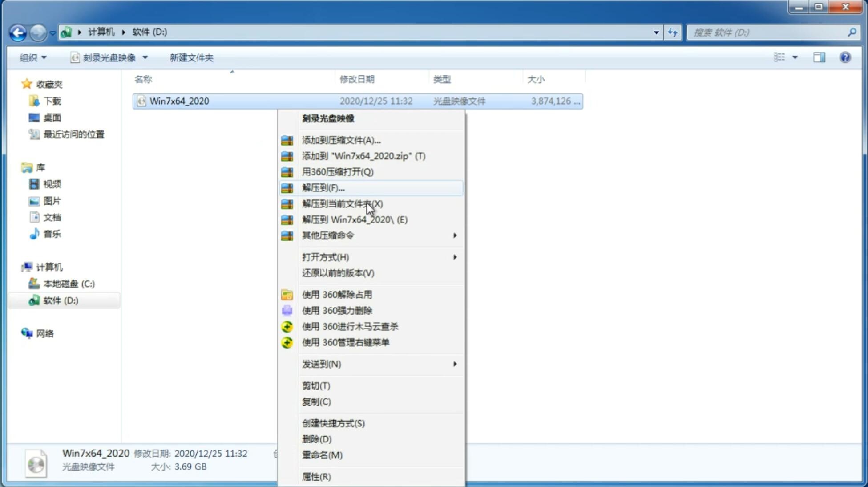
Task: Select 解压到 extract destination option
Action: coord(323,187)
